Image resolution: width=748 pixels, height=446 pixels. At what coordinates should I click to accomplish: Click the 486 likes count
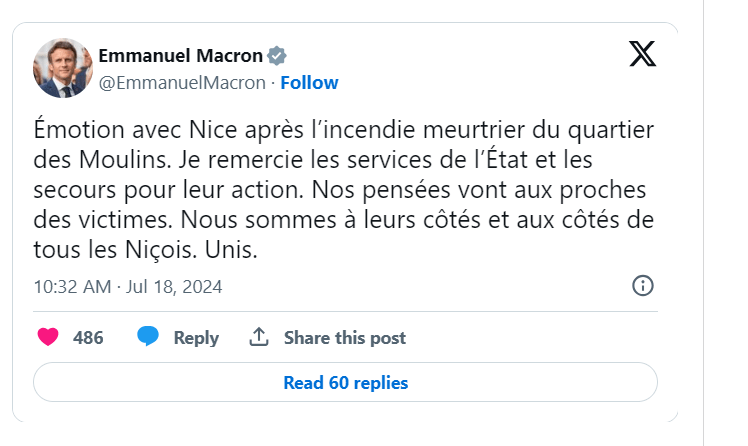pos(88,338)
